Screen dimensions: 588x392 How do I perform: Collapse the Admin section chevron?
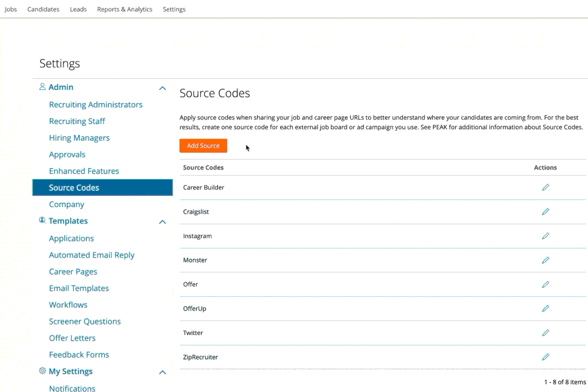point(163,89)
